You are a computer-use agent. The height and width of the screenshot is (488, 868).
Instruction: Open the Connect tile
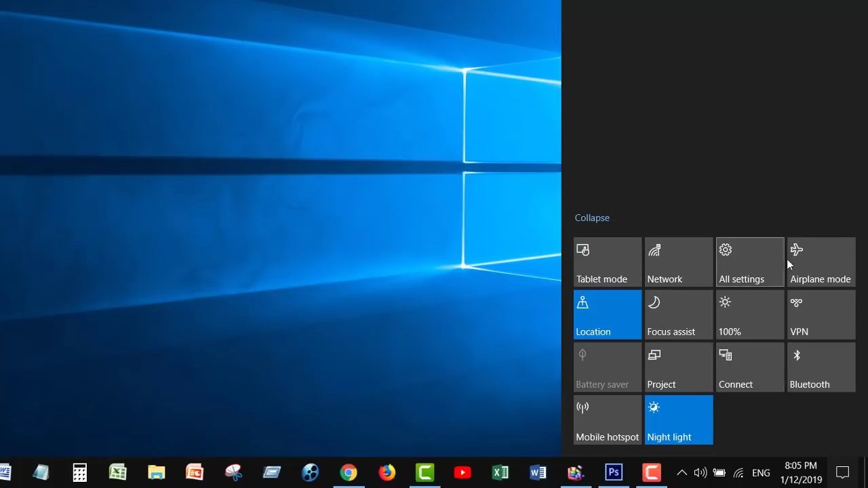pos(750,367)
